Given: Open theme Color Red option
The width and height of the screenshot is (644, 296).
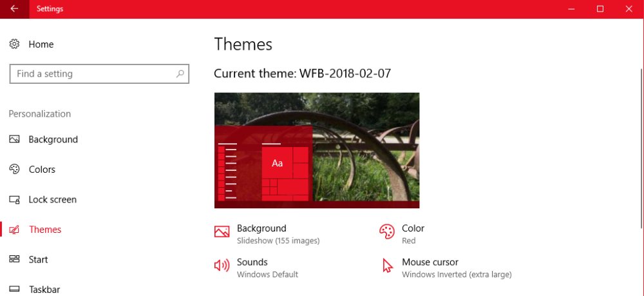Looking at the screenshot, I should pos(402,234).
